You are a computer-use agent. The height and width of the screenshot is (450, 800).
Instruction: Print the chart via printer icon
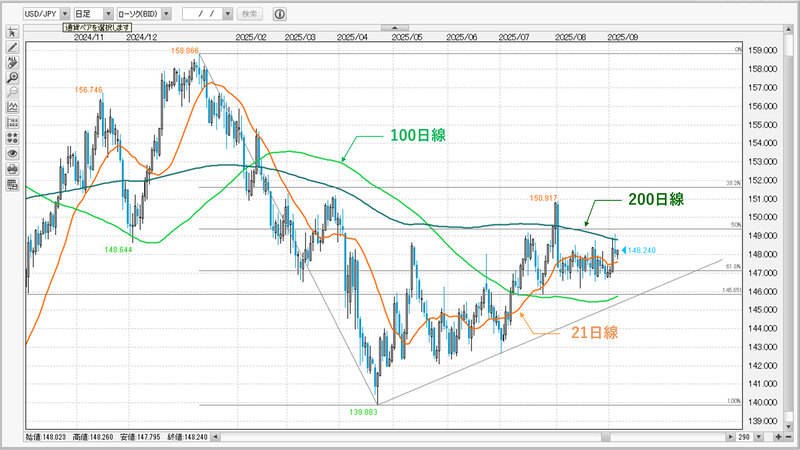pos(12,169)
